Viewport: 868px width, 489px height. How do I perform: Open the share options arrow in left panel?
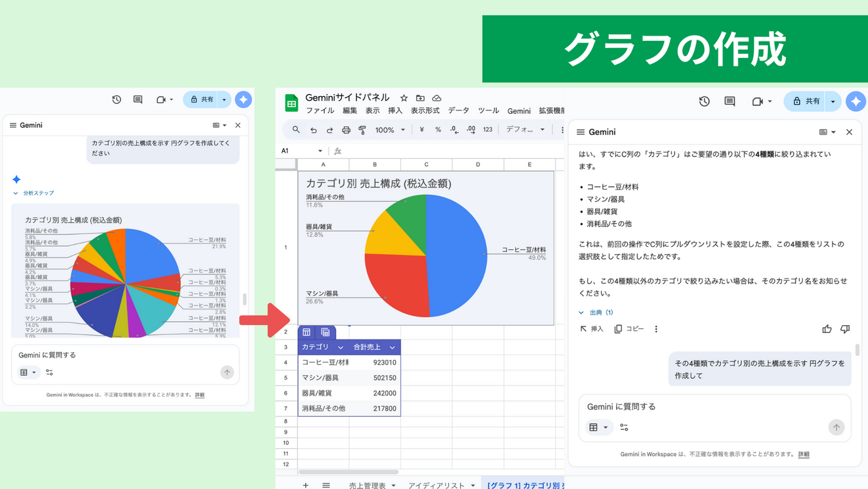(224, 99)
